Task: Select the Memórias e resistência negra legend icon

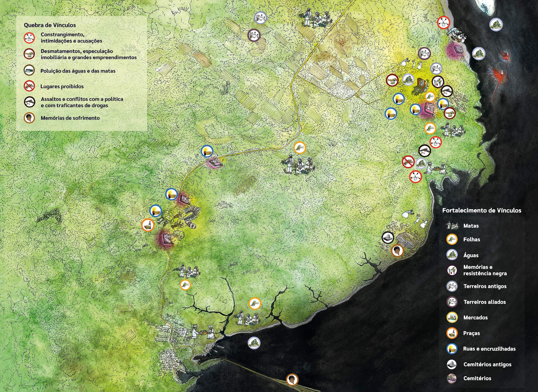Action: [452, 270]
